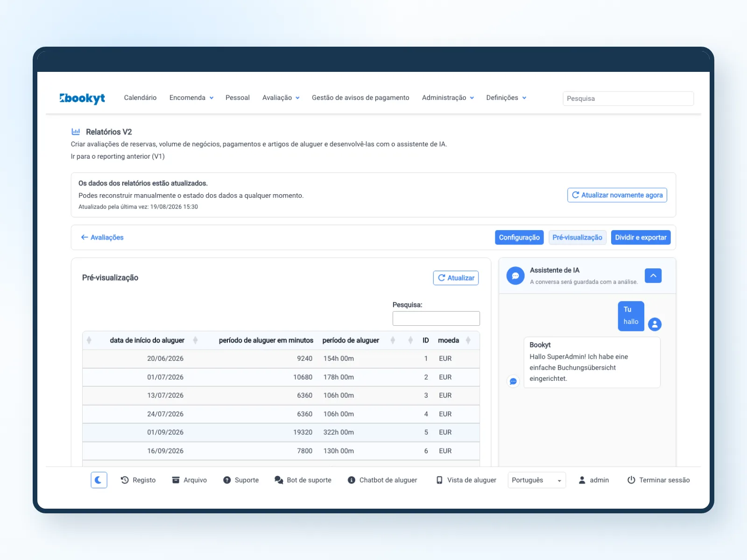747x560 pixels.
Task: Focus the top Pesquisa search field
Action: (628, 98)
